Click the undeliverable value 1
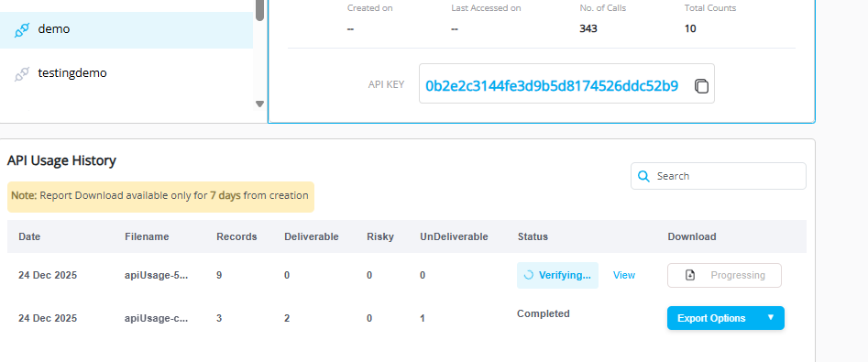Screen dimensions: 868x362 [423, 318]
